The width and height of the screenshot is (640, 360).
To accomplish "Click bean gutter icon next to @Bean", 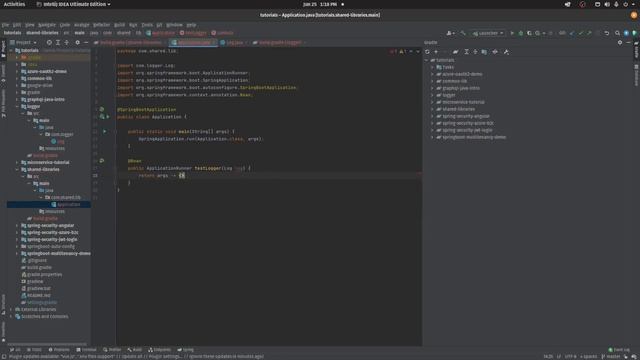I will click(102, 161).
